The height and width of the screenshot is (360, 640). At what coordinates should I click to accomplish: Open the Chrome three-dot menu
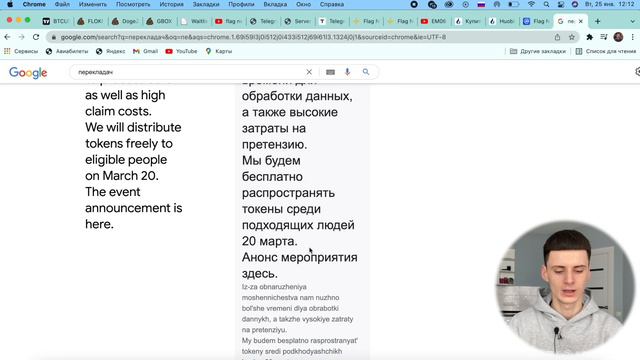coord(633,37)
